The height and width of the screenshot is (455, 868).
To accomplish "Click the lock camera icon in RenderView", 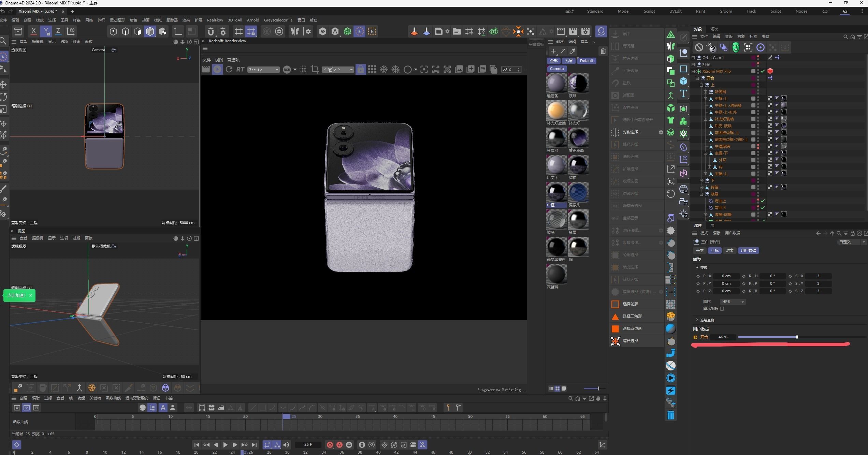I will click(360, 69).
